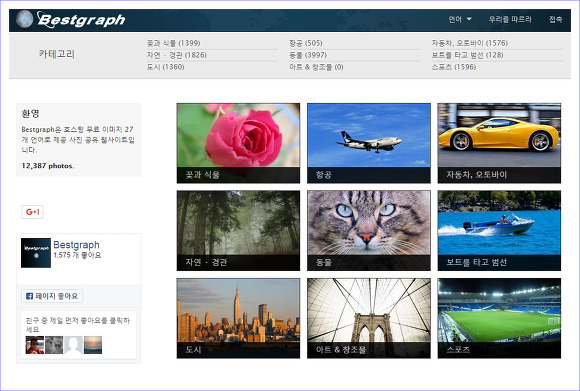Screen dimensions: 580x391
Task: Open 도시 (1360) category link
Action: (x=165, y=67)
